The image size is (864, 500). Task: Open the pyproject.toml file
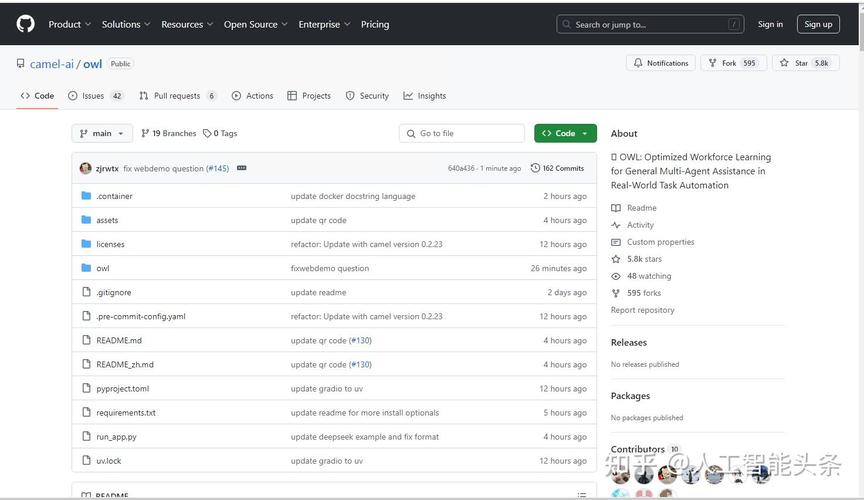(x=122, y=389)
